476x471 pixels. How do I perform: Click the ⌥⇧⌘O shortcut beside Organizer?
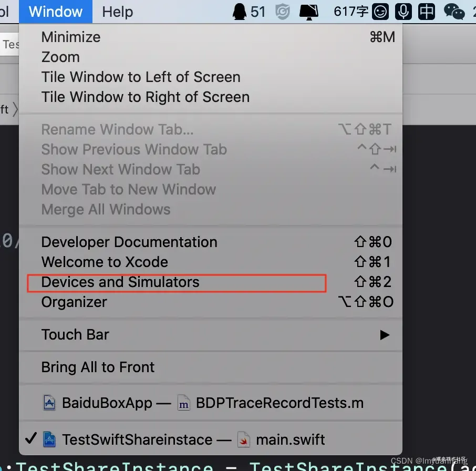(x=366, y=302)
